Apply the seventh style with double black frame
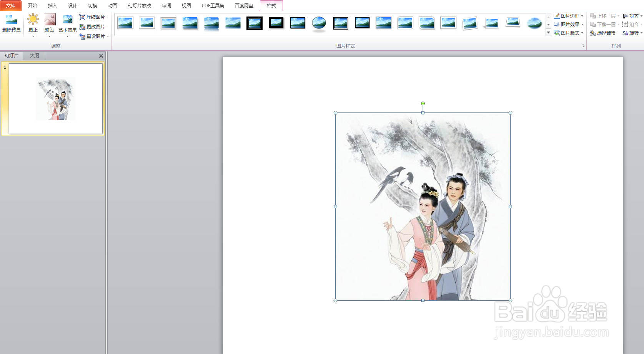 (x=255, y=23)
